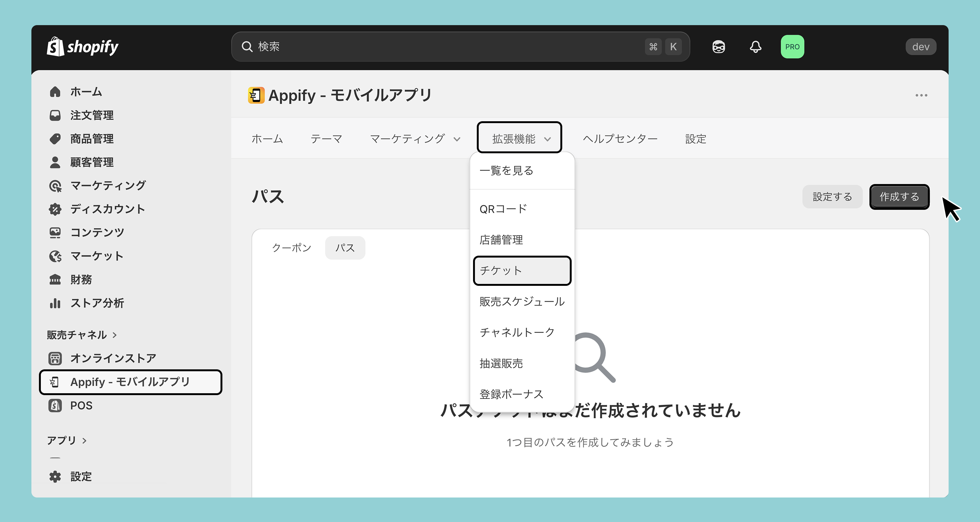
Task: Click the POS sales channel icon
Action: (x=55, y=405)
